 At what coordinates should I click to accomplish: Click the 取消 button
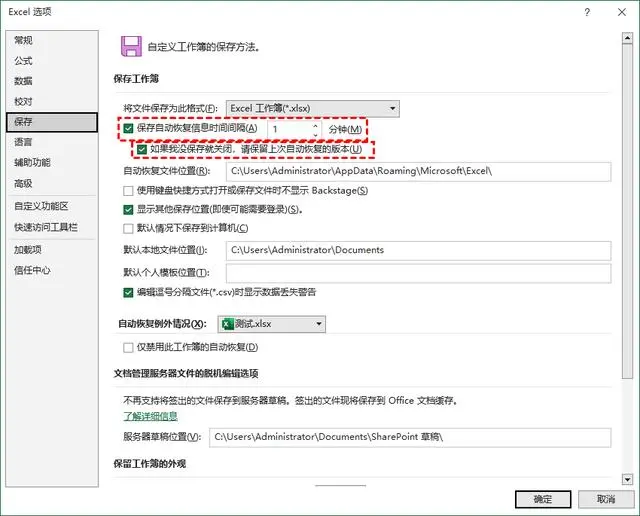606,499
